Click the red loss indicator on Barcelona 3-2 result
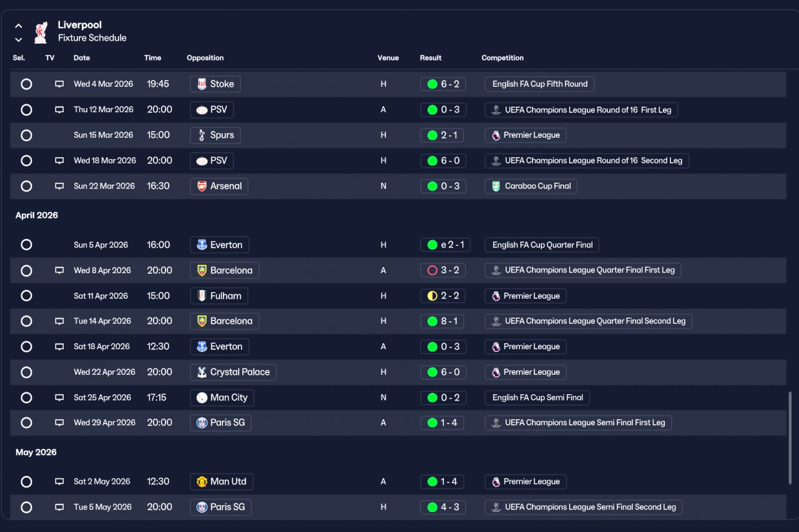Image resolution: width=799 pixels, height=532 pixels. pos(432,271)
